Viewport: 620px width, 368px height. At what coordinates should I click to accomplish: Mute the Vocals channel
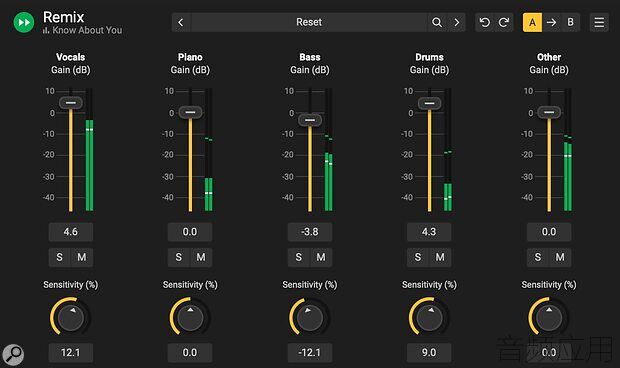pos(82,257)
